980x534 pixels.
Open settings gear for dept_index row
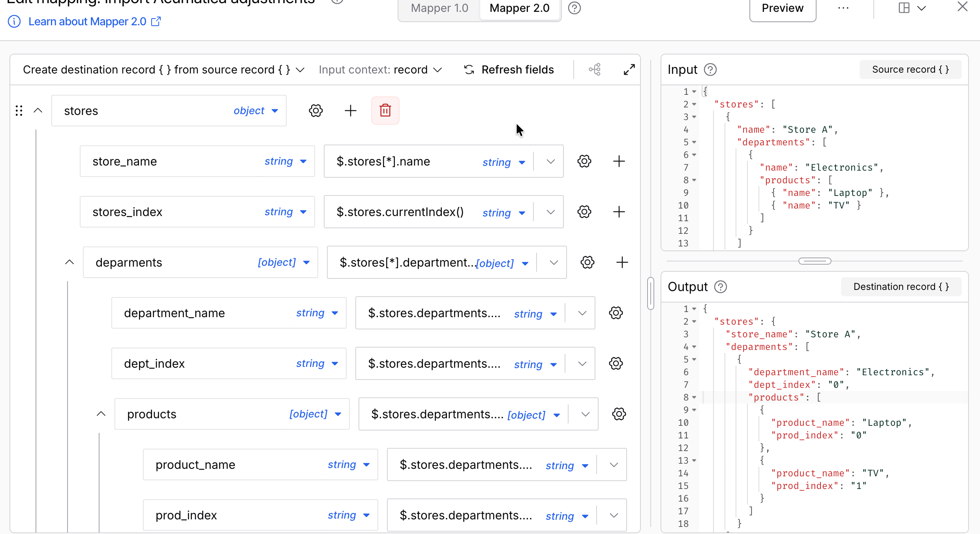tap(616, 363)
